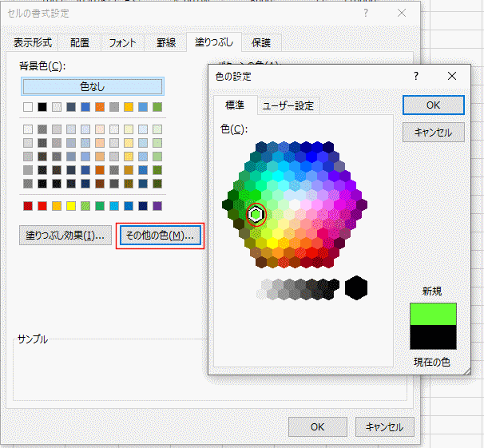
Task: Go to the 表示形式 tab
Action: coord(33,43)
